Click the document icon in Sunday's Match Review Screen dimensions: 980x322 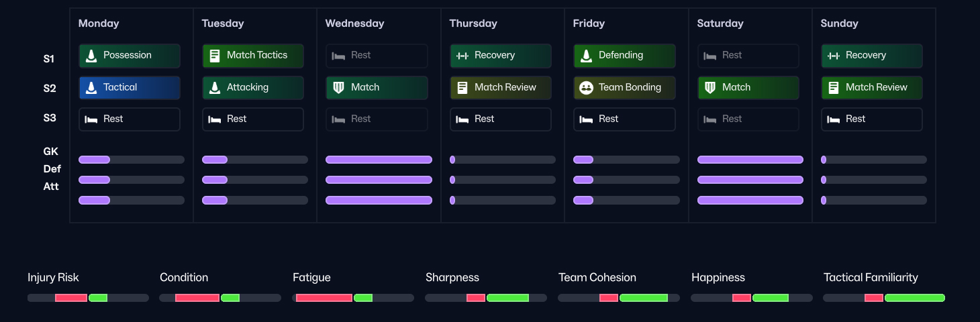click(x=834, y=88)
